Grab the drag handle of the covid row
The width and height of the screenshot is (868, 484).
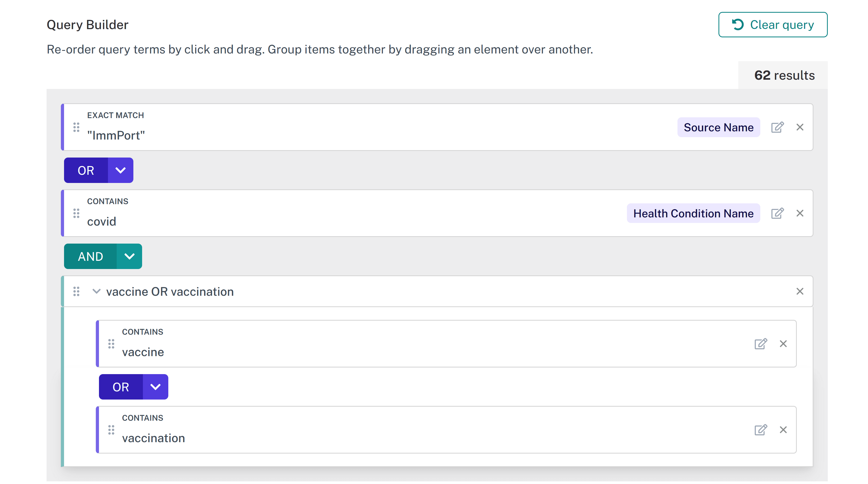coord(76,213)
